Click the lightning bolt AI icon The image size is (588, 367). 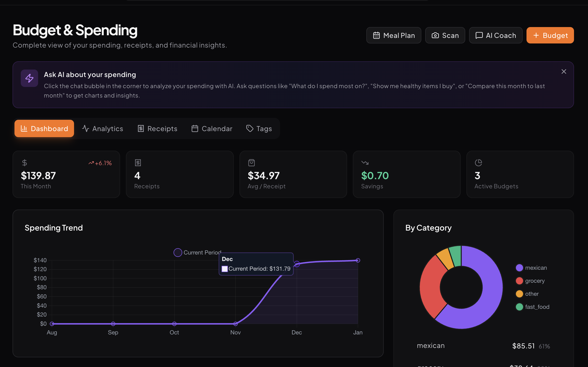[29, 78]
